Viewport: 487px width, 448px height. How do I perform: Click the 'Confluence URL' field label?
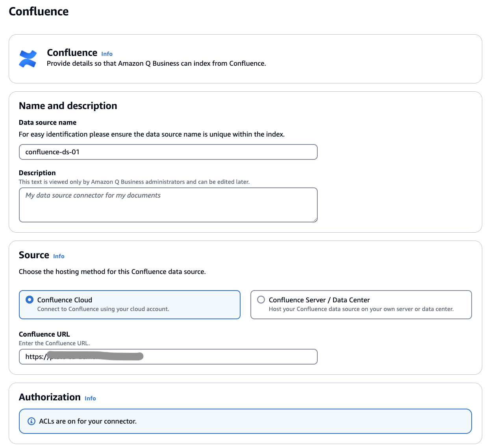click(x=44, y=334)
